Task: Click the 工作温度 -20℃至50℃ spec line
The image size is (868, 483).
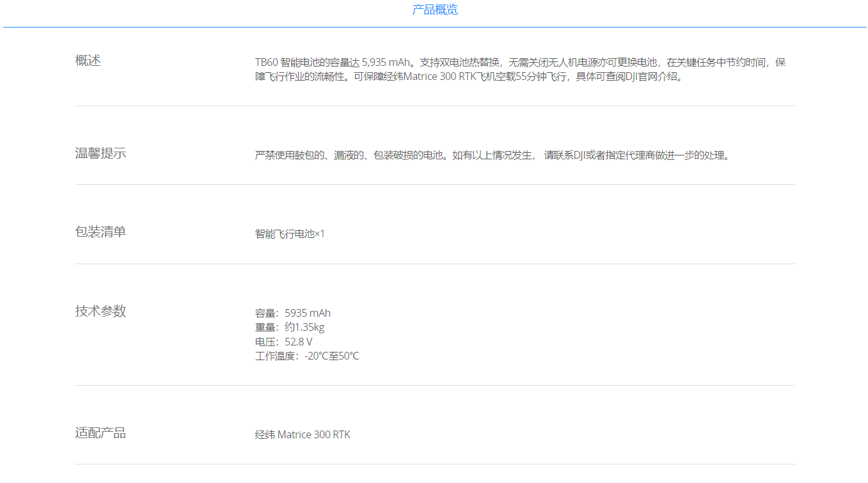Action: point(307,356)
